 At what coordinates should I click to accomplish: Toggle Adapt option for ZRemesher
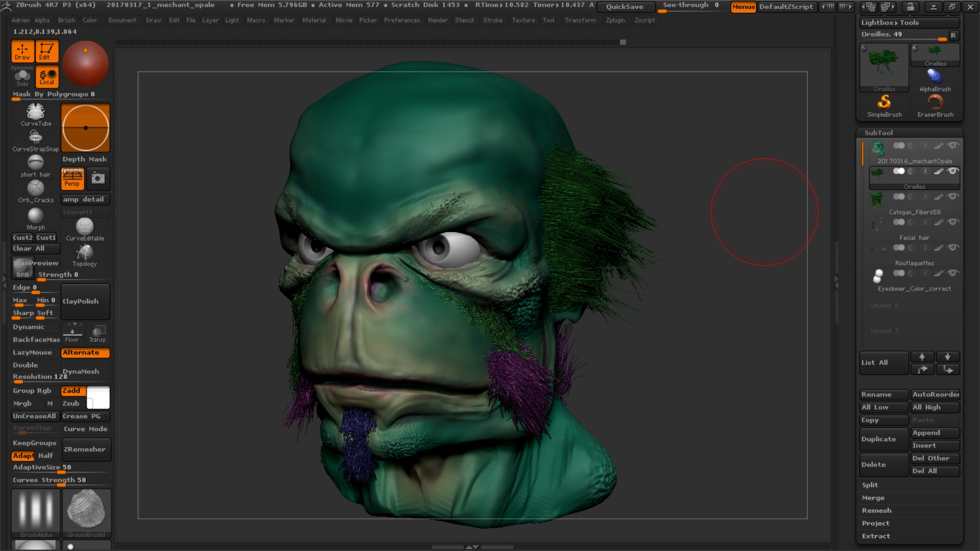coord(23,456)
